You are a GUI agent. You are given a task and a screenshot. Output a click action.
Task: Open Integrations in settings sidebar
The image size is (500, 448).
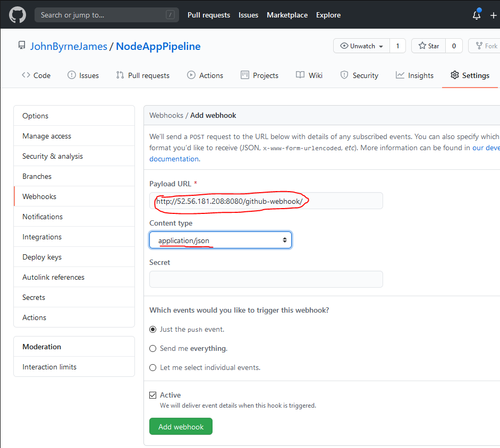pos(74,237)
